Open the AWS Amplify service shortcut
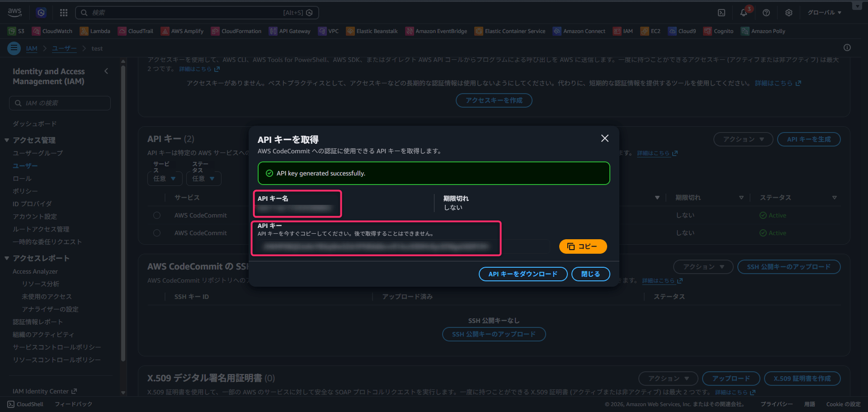 (x=182, y=31)
